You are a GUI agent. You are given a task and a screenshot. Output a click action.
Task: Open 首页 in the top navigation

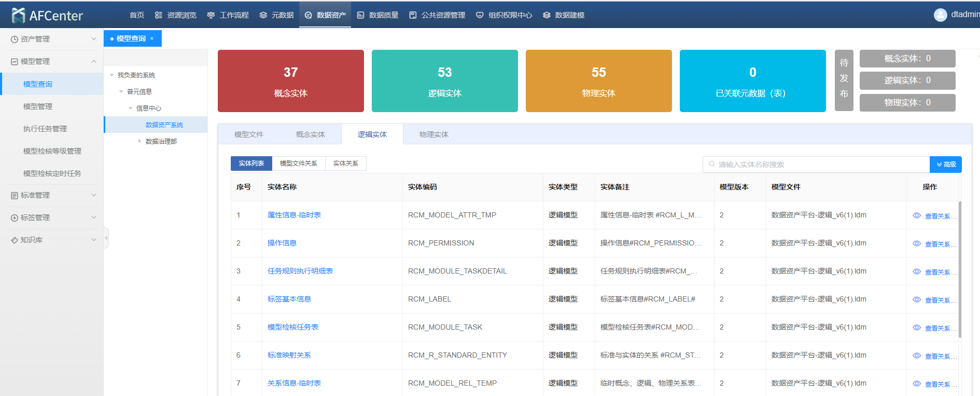(x=137, y=15)
